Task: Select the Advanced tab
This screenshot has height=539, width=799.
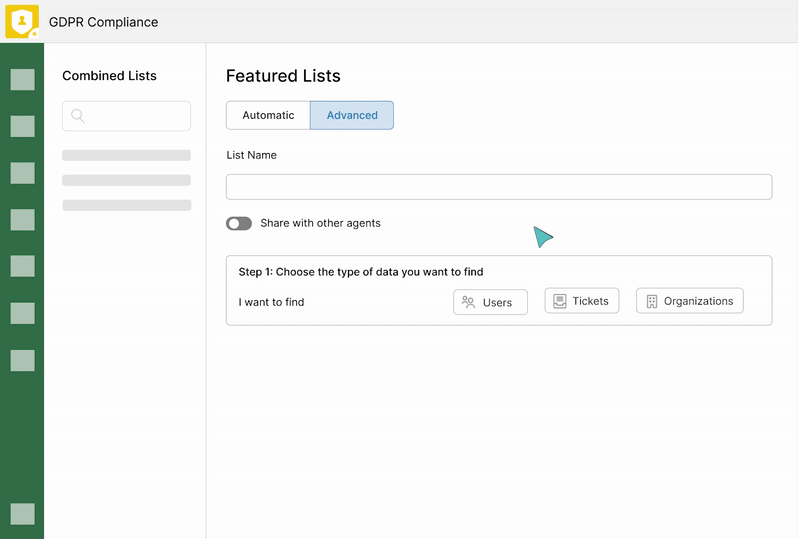Action: [x=352, y=115]
